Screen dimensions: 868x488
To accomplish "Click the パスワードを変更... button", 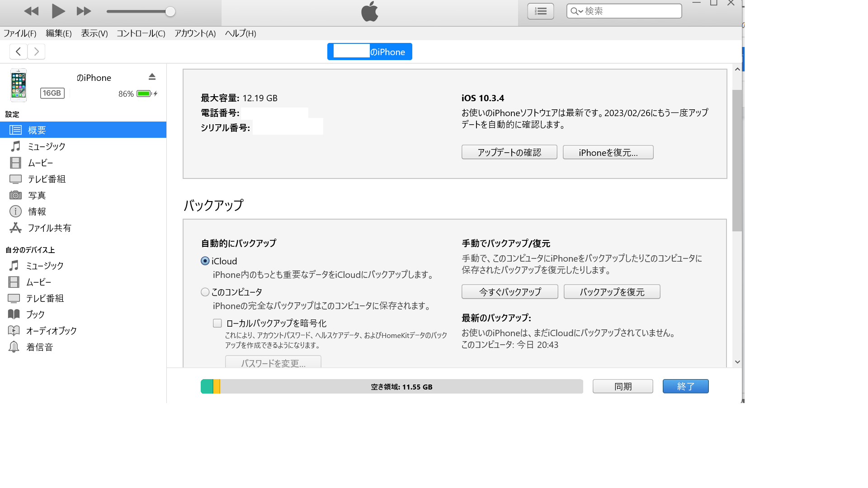I will (273, 361).
